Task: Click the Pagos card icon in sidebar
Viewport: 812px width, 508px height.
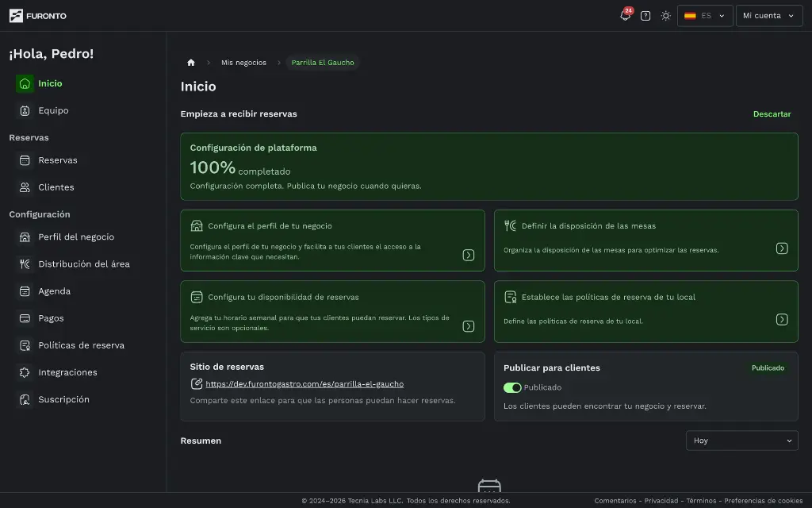Action: click(25, 318)
